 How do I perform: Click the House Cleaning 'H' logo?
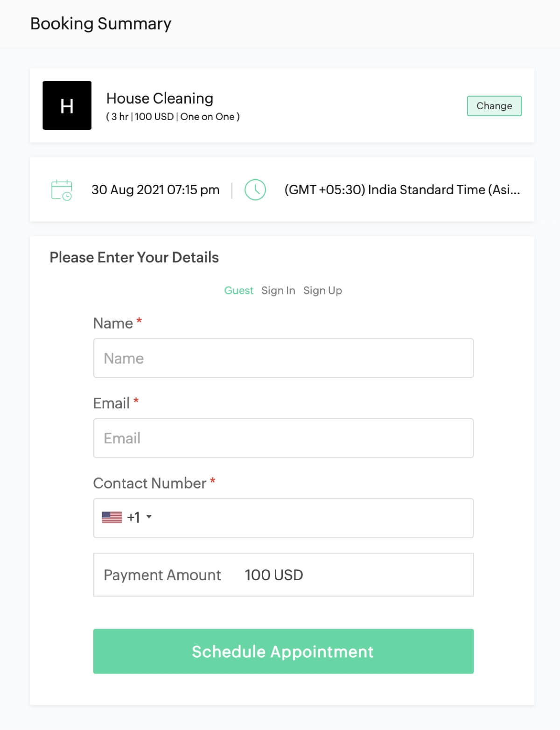click(67, 105)
